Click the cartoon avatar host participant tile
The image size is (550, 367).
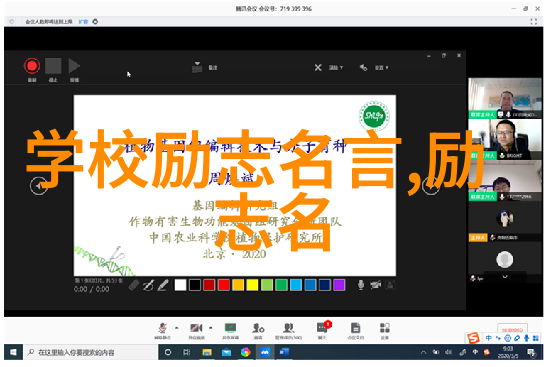pyautogui.click(x=505, y=221)
